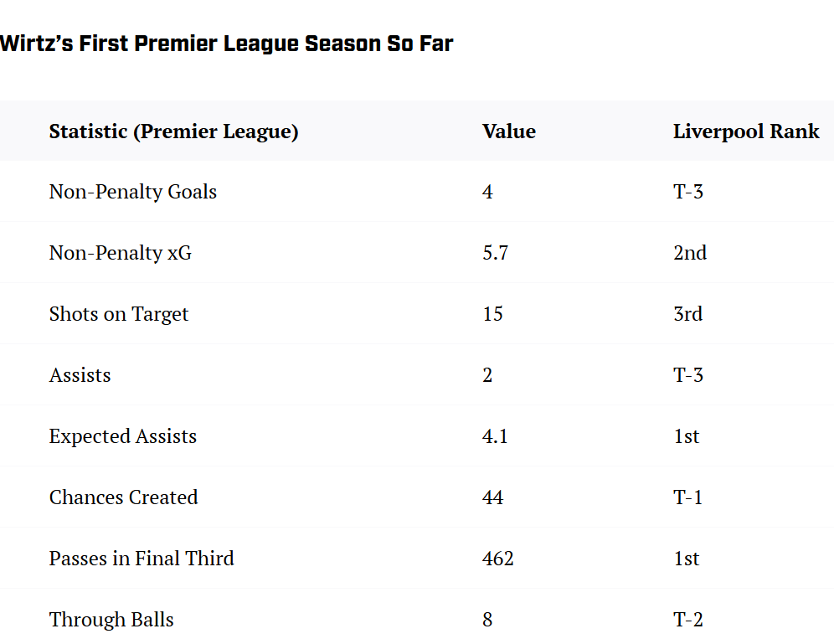Select the "T-2" rank for Through Balls

click(688, 620)
